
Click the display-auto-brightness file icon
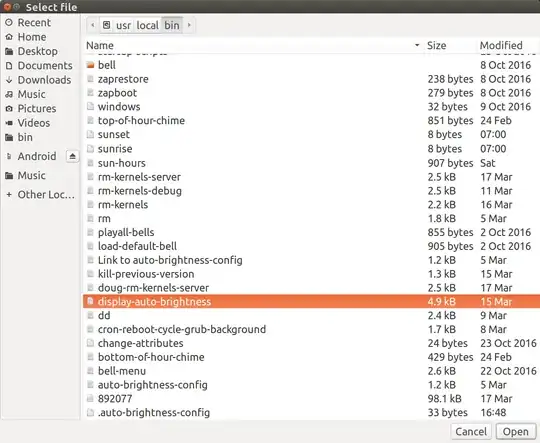click(x=90, y=301)
